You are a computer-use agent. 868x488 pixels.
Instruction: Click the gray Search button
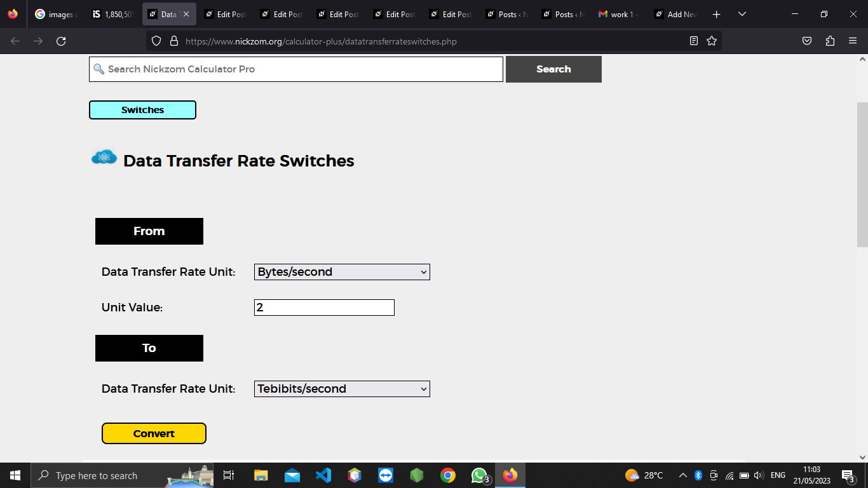click(x=553, y=69)
